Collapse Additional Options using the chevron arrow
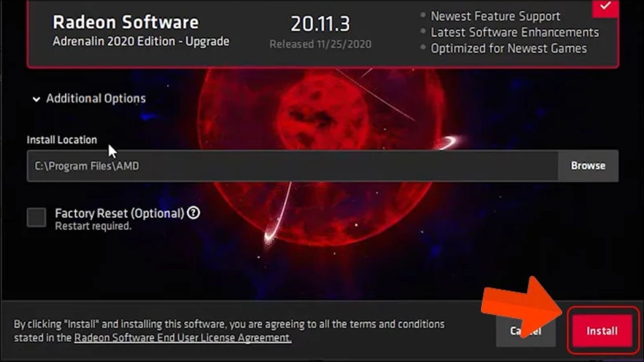 36,99
